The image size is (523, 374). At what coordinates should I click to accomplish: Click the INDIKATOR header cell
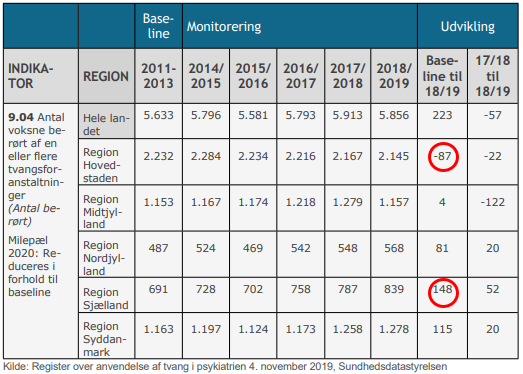[41, 76]
